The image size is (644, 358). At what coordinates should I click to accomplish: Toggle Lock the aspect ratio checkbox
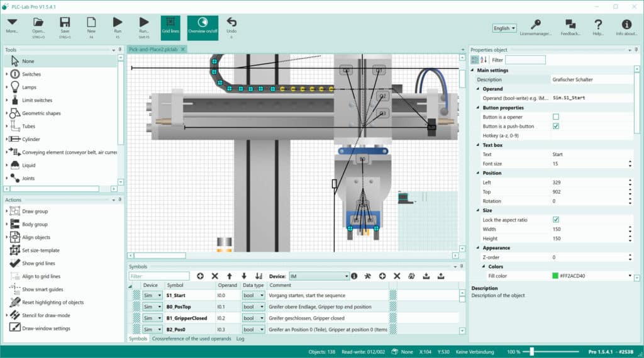click(x=556, y=220)
